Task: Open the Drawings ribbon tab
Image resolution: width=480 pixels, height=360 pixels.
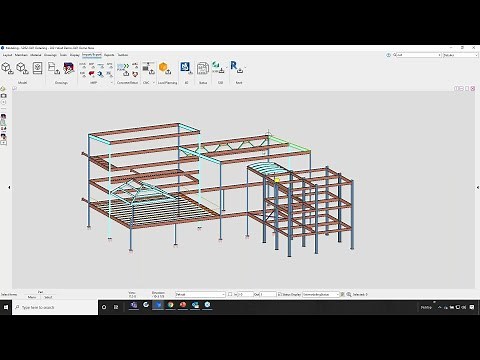Action: click(51, 55)
